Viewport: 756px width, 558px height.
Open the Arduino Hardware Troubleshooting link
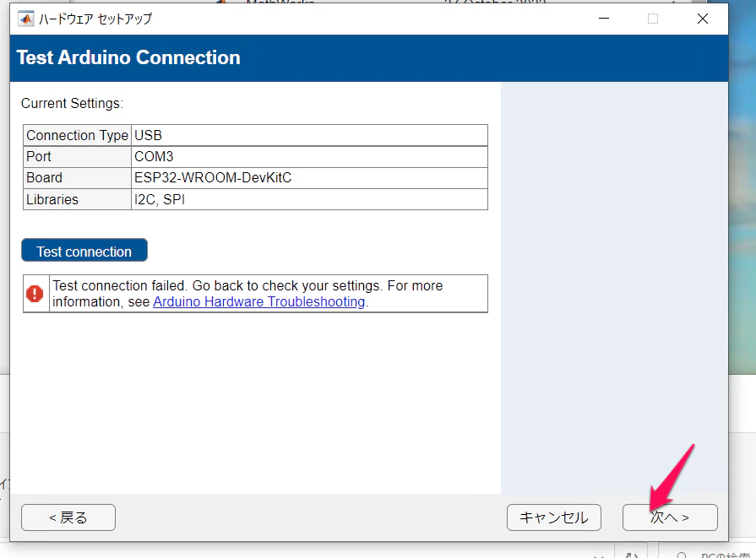tap(259, 301)
